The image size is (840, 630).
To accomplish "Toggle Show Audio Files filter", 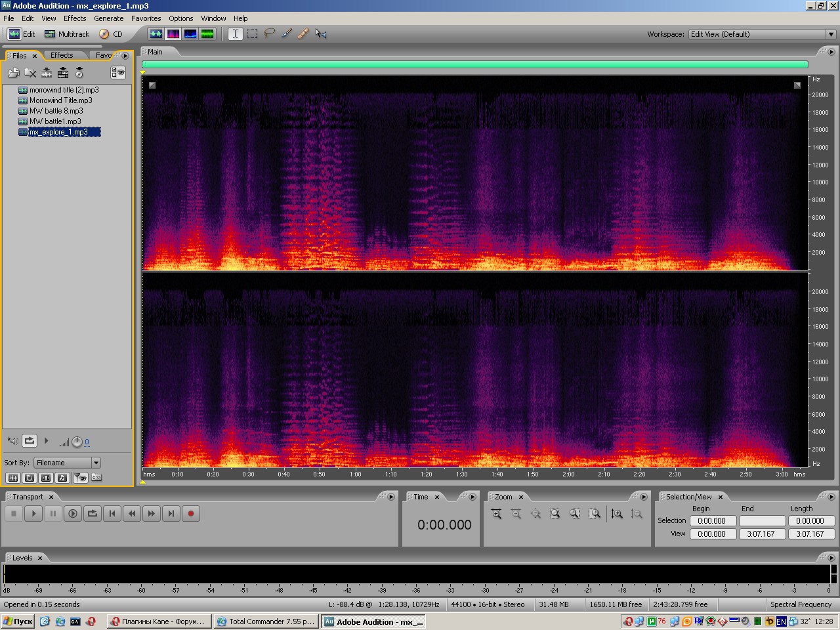I will 13,478.
